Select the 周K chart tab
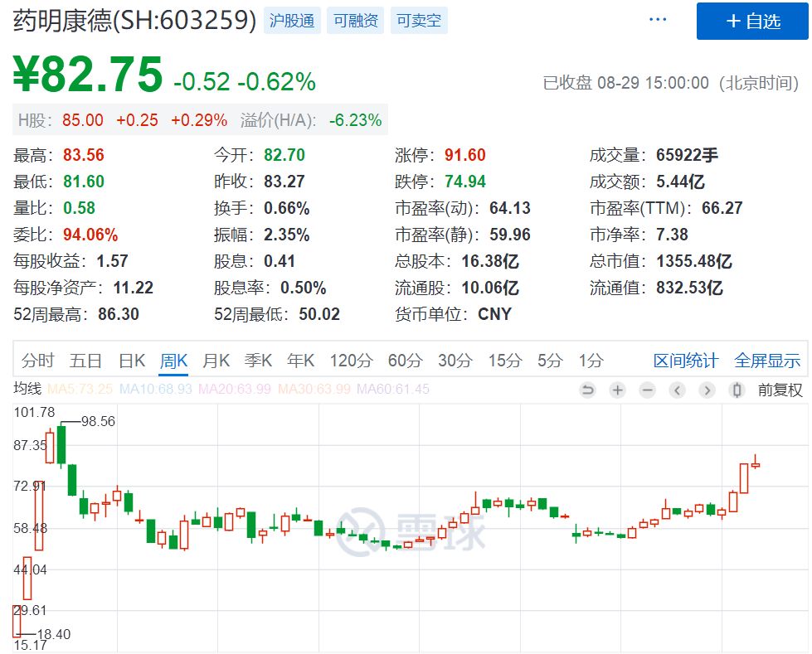The width and height of the screenshot is (812, 654). (173, 360)
